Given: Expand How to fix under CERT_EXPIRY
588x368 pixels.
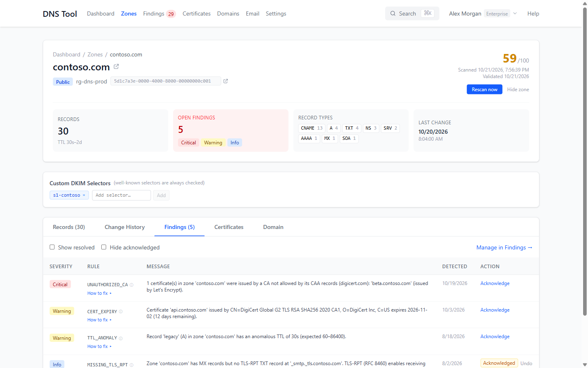Looking at the screenshot, I should 99,320.
